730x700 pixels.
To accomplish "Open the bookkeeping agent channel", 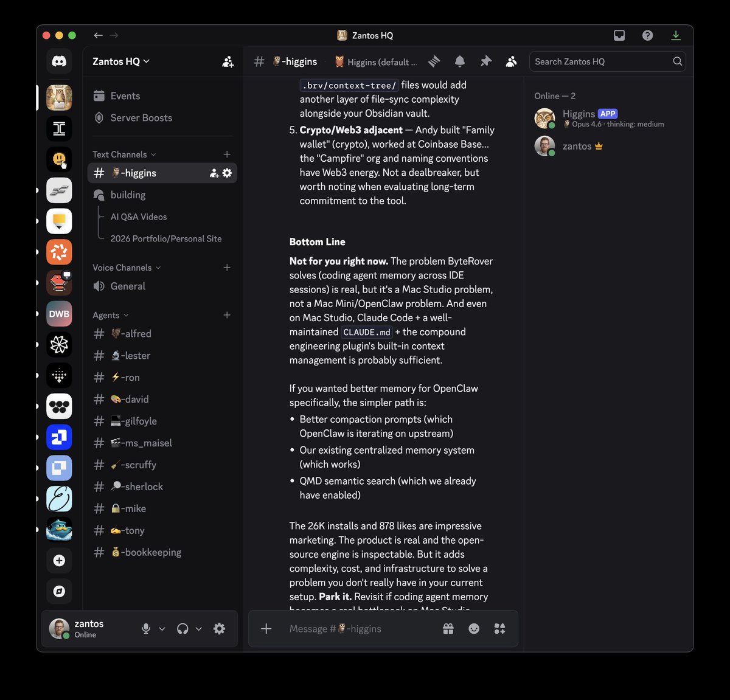I will coord(162,553).
